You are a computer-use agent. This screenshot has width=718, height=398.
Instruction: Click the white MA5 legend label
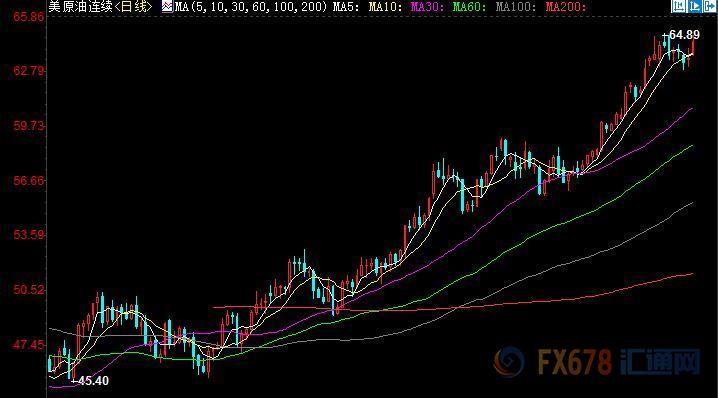(346, 7)
